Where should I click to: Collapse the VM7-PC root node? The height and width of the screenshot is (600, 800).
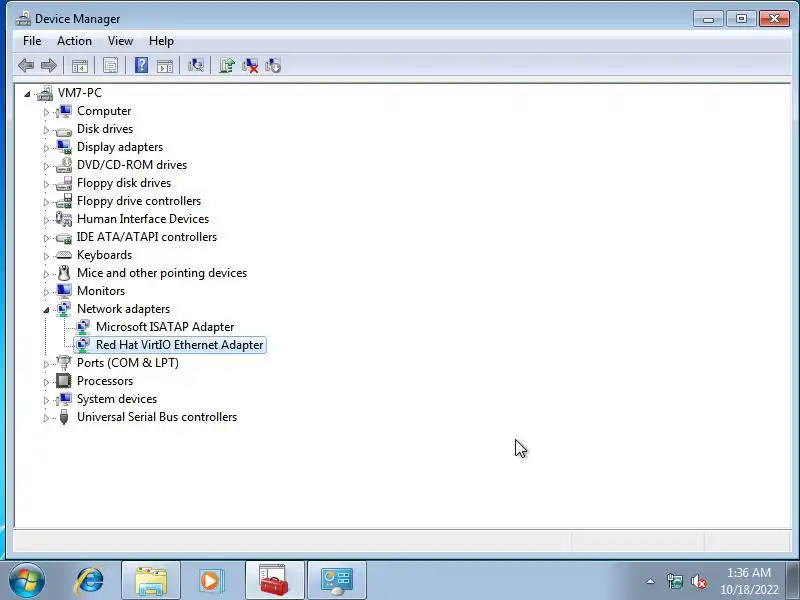point(27,94)
